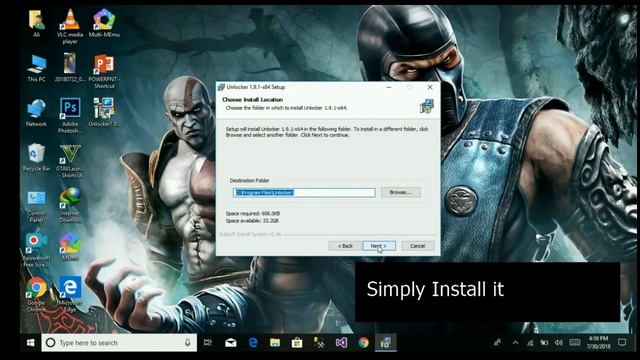Open Task View on the taskbar
The height and width of the screenshot is (360, 640).
coord(208,342)
